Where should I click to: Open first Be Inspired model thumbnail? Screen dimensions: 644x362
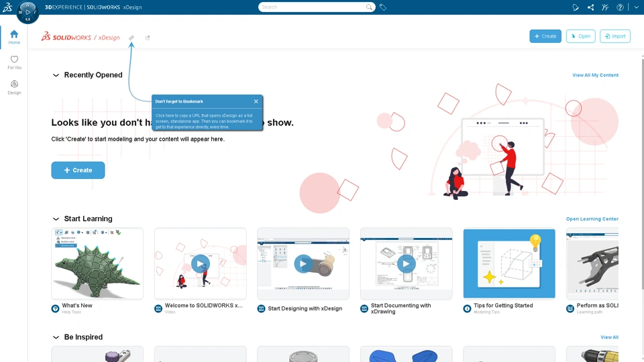point(97,354)
